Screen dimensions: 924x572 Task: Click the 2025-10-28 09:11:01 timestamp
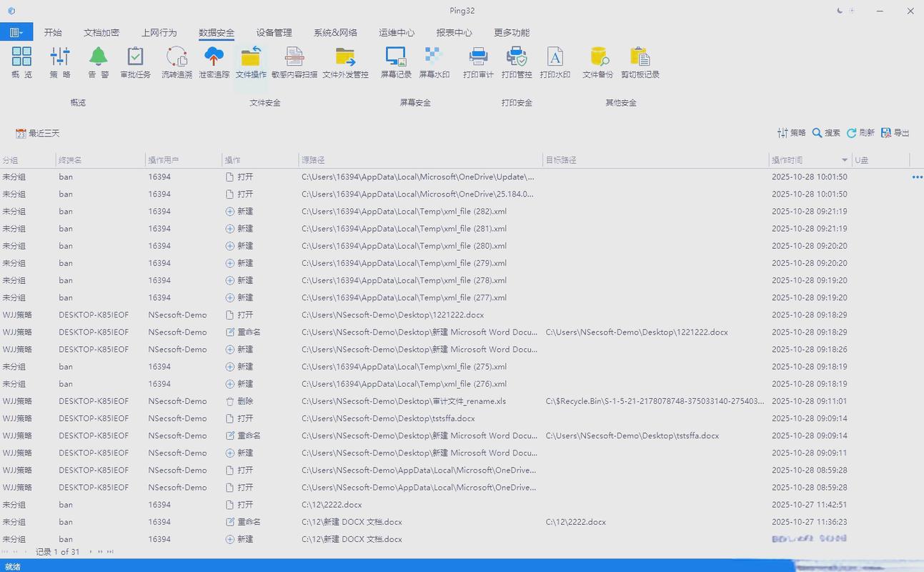click(x=810, y=401)
